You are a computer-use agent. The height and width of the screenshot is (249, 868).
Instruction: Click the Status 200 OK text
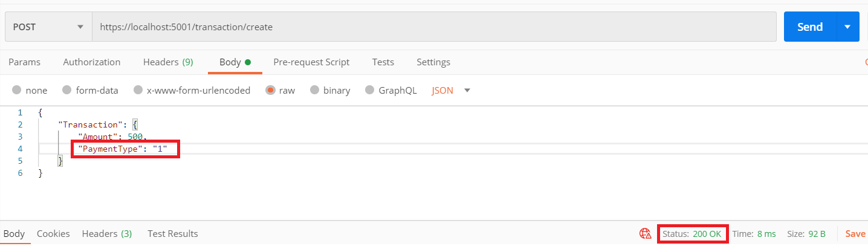pos(692,234)
